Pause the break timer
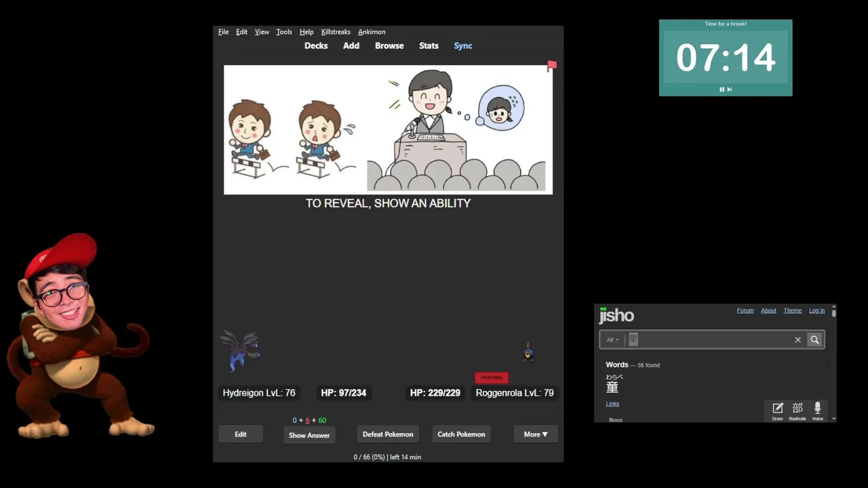The width and height of the screenshot is (868, 488). tap(722, 89)
